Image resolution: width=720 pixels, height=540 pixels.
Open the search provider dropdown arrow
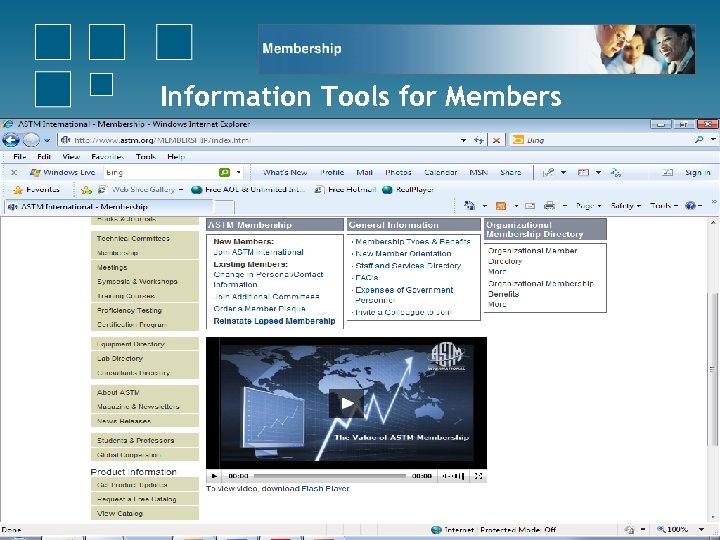(713, 140)
